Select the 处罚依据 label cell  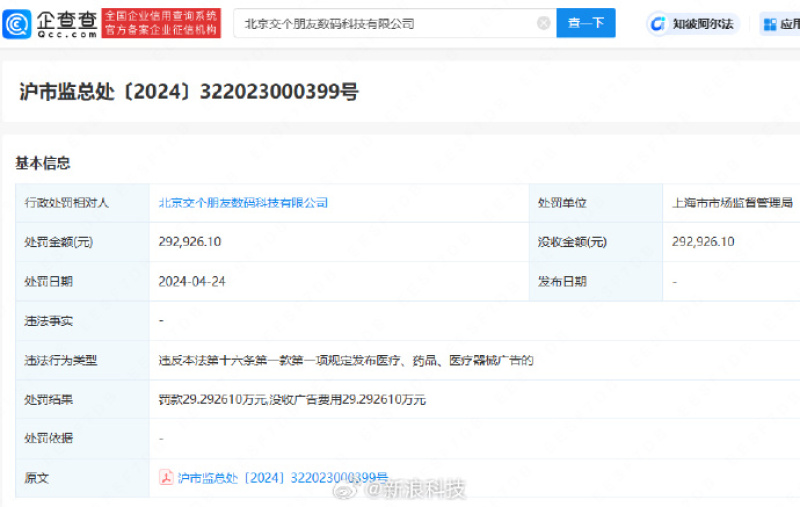point(82,438)
